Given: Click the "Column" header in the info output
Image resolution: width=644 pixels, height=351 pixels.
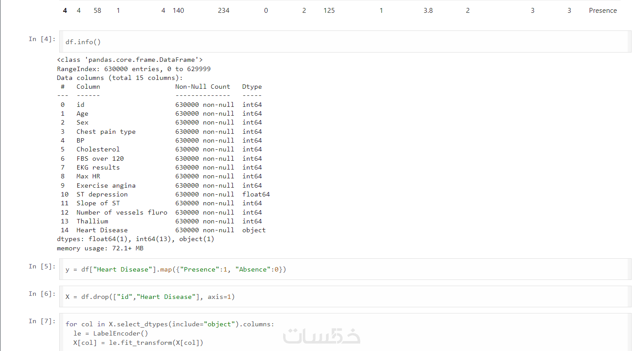Looking at the screenshot, I should click(x=88, y=87).
